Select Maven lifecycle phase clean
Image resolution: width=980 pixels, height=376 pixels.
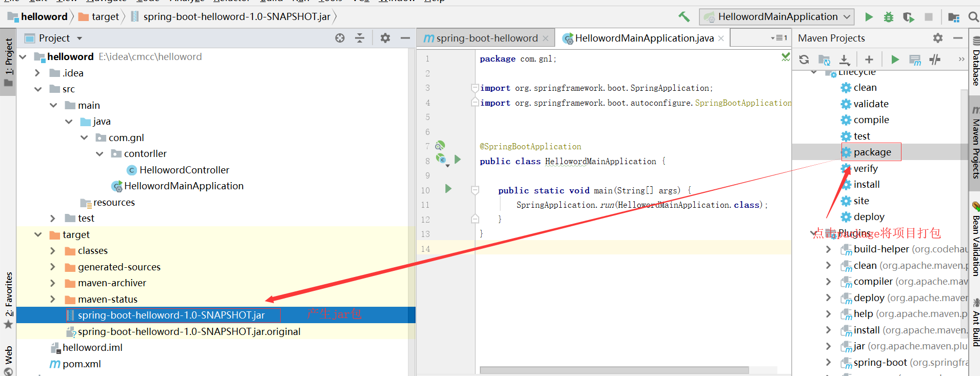click(x=865, y=88)
